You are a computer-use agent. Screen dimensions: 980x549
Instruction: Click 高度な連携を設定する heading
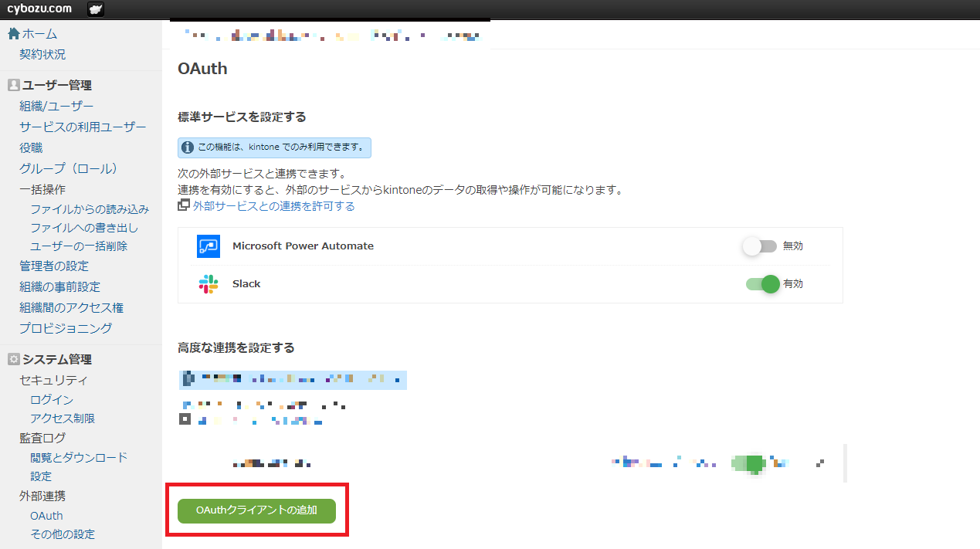[x=236, y=348]
